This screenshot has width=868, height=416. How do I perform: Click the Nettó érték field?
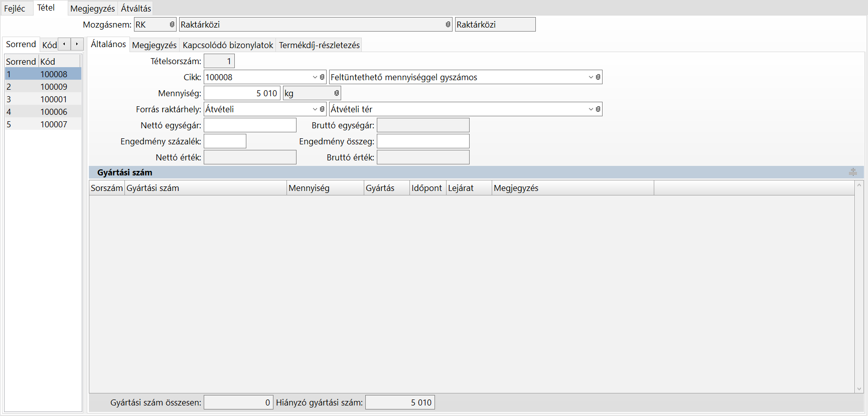pos(250,157)
